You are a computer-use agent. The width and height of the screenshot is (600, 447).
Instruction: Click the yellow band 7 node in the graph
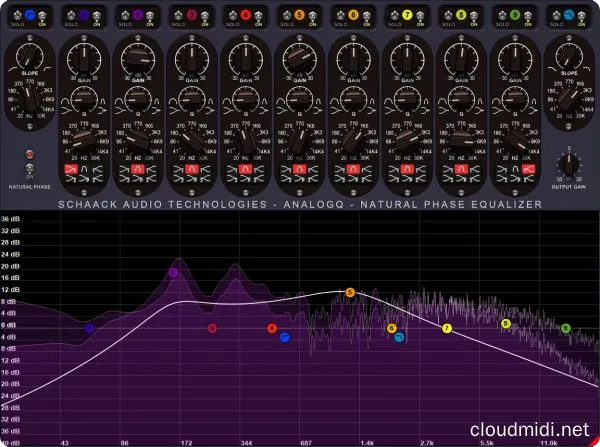coord(447,328)
